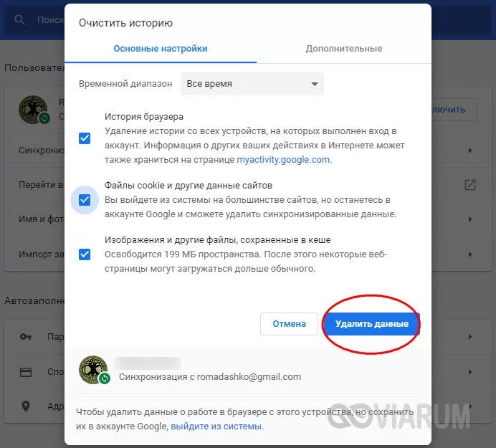Select the "Основные настройки" tab
The image size is (496, 448).
pyautogui.click(x=161, y=49)
